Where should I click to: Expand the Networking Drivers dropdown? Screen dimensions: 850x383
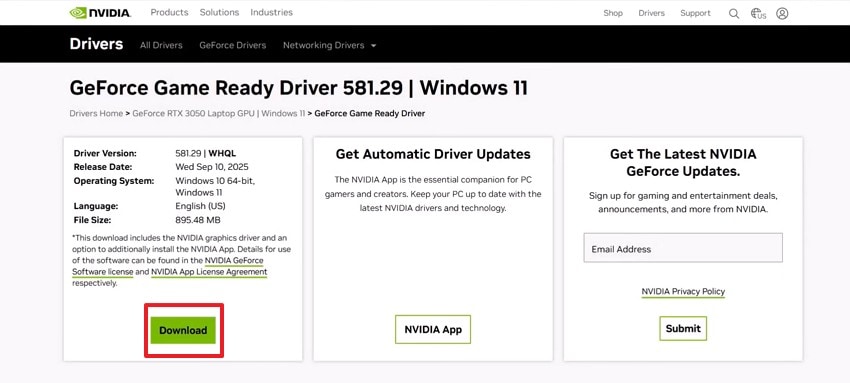329,46
